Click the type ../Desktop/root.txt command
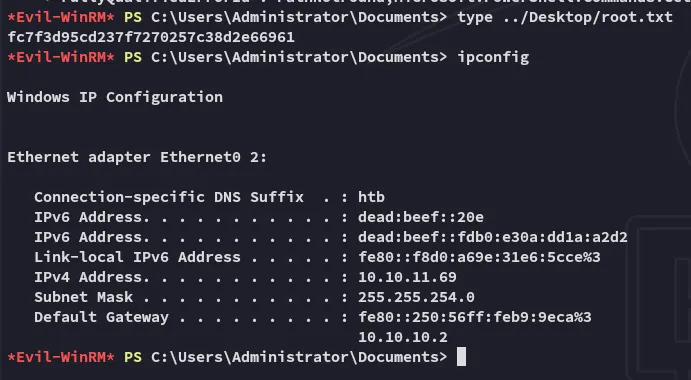Screen dimensions: 691x380 (565, 18)
